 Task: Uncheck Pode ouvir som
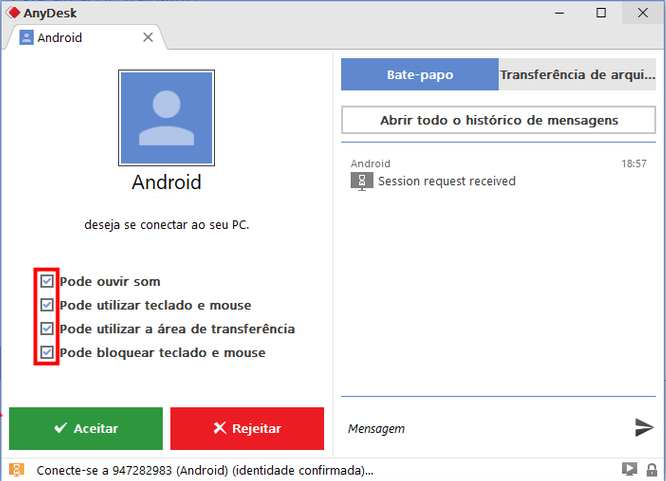[x=47, y=281]
